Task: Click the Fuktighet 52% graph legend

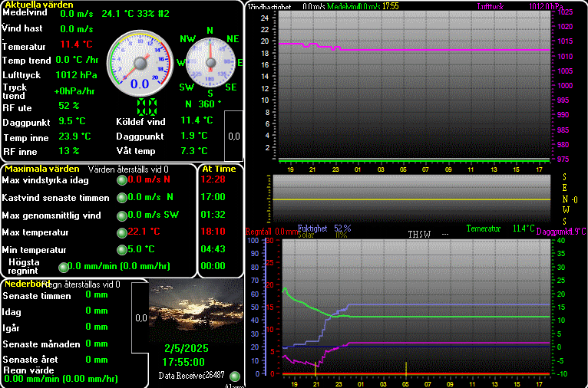Action: (x=325, y=228)
